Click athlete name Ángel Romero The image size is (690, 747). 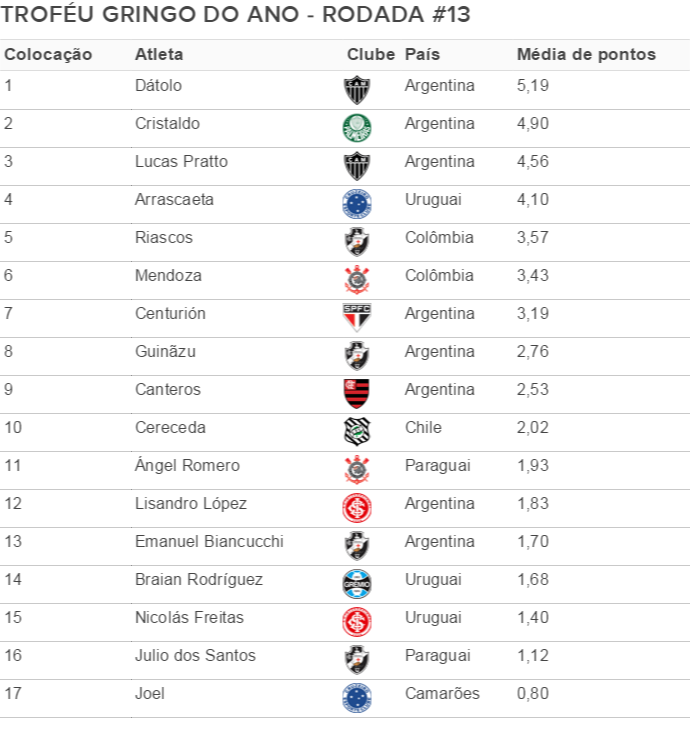187,465
